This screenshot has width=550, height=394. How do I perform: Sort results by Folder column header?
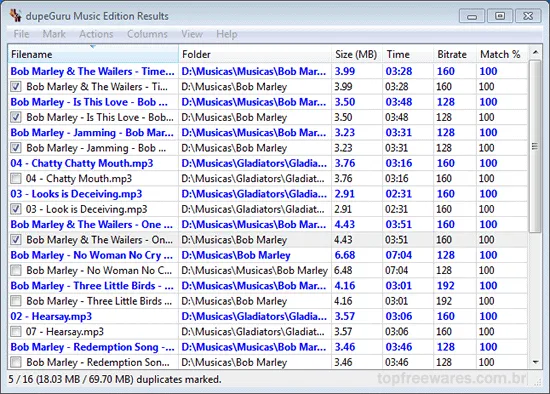pyautogui.click(x=255, y=54)
